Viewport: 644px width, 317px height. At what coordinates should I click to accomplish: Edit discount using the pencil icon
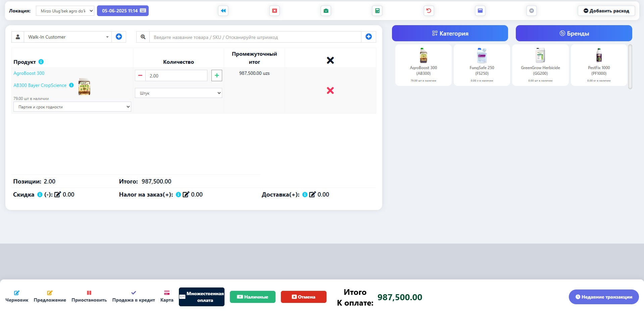coord(58,195)
